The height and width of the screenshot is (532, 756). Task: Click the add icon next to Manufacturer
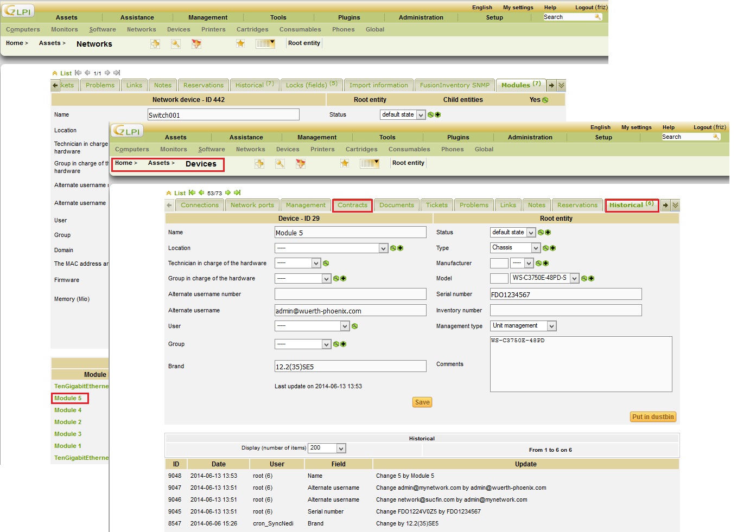(546, 263)
